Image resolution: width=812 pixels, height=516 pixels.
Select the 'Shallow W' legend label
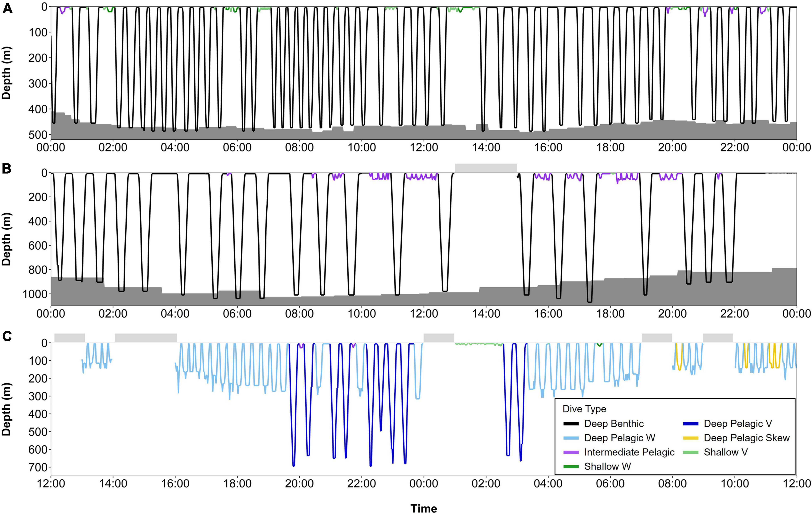pos(608,466)
